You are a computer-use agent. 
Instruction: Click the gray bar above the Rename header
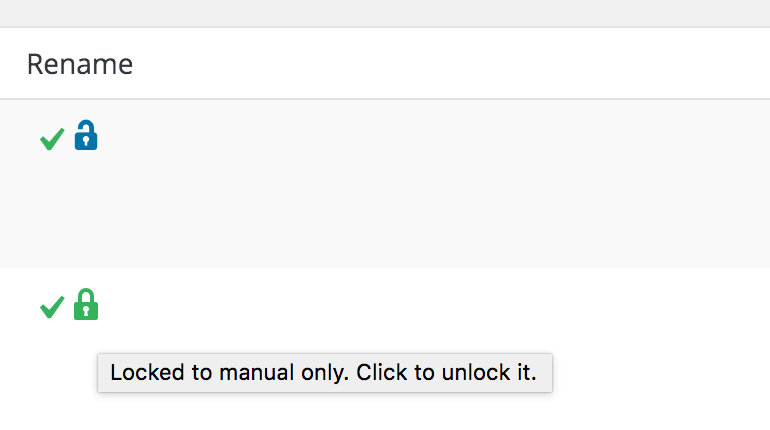coord(385,12)
